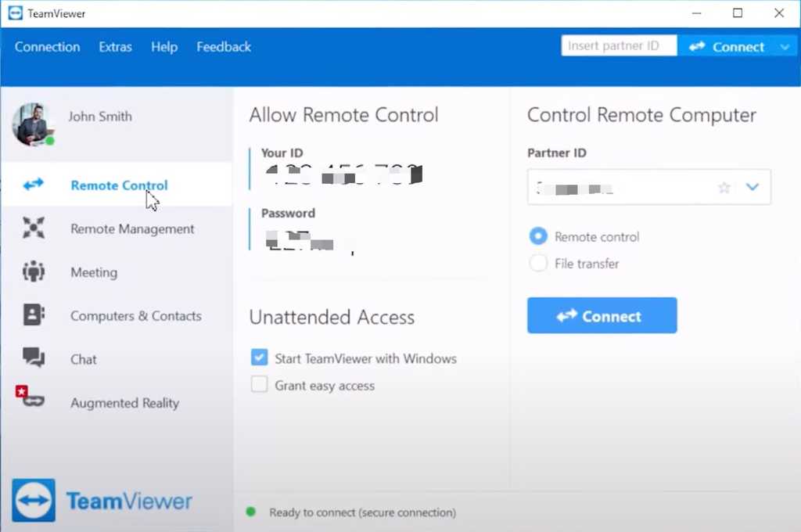Viewport: 801px width, 532px height.
Task: Open the Help menu
Action: 164,46
